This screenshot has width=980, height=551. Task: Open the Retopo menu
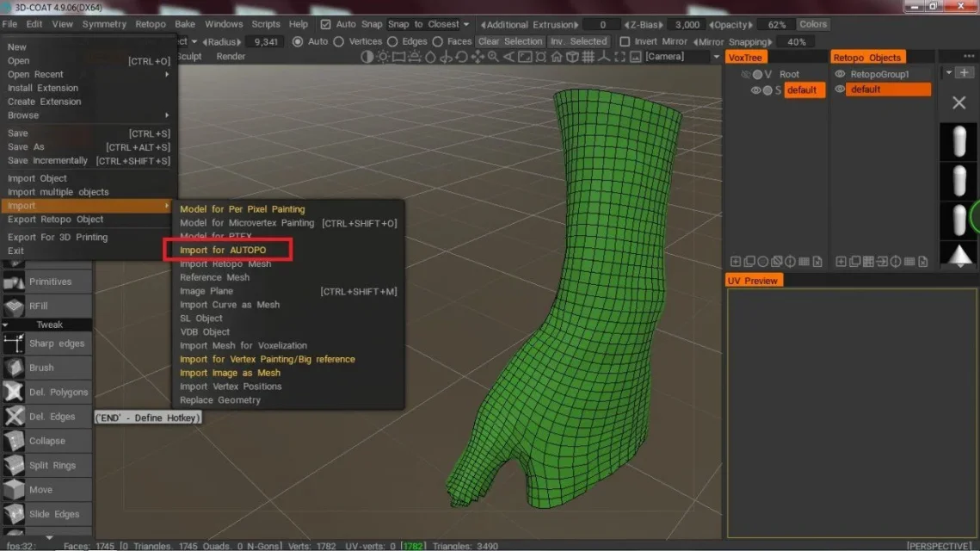point(151,24)
